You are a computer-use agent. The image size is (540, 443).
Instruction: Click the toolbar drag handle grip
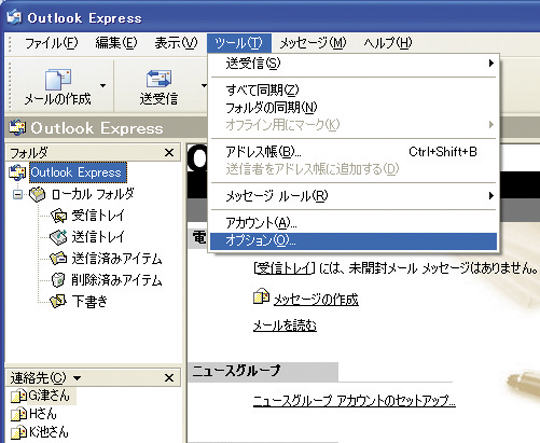click(10, 85)
